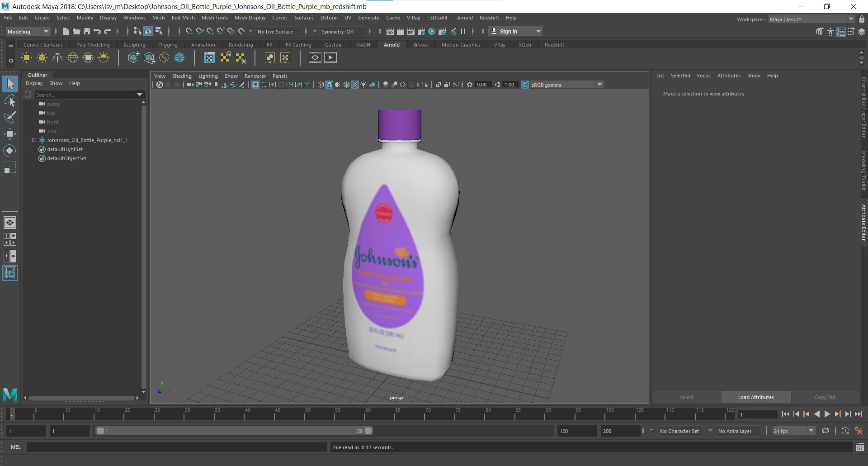
Task: Undo the last action icon
Action: (97, 31)
